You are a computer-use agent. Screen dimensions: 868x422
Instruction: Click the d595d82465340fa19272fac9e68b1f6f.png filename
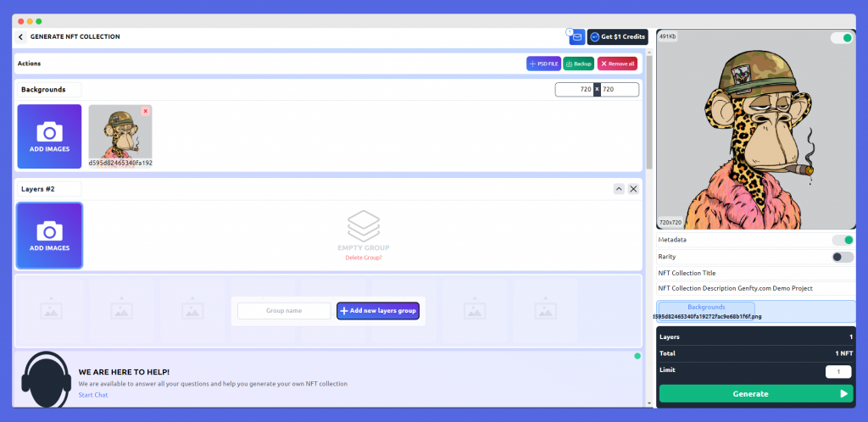[707, 317]
